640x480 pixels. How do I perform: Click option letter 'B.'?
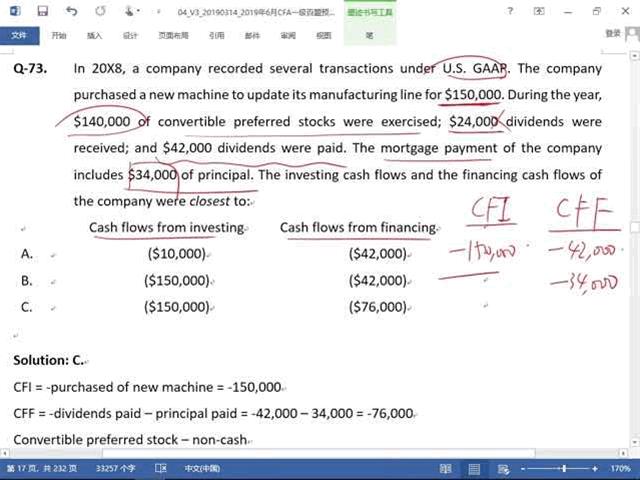pyautogui.click(x=27, y=281)
